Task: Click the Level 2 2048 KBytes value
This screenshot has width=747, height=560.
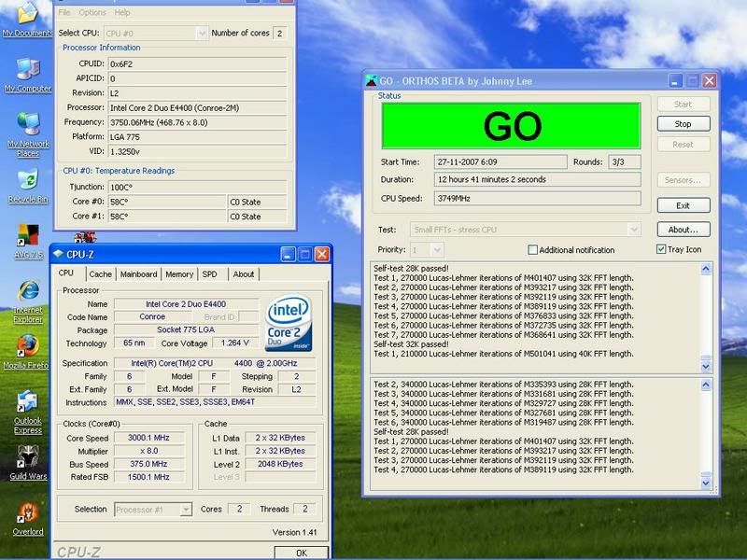Action: 280,464
